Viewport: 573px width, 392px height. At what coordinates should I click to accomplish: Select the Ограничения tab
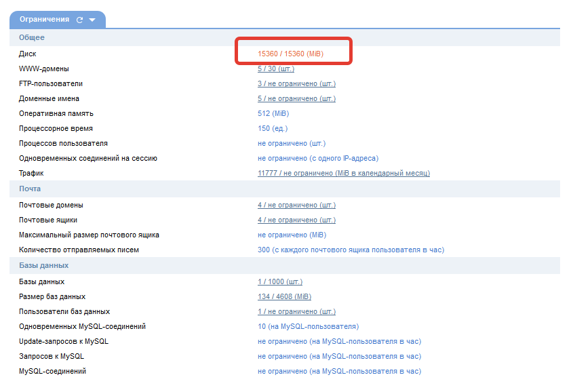(x=45, y=20)
